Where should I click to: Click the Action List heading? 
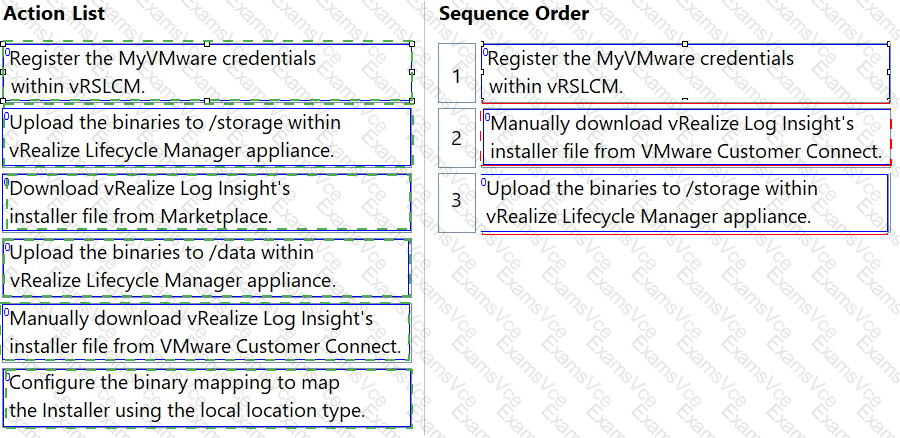tap(54, 13)
